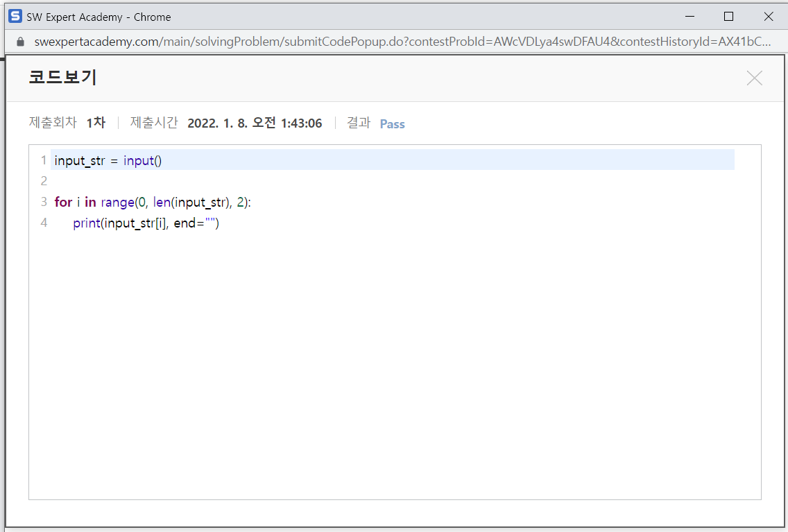Click the Pass result text

(392, 124)
